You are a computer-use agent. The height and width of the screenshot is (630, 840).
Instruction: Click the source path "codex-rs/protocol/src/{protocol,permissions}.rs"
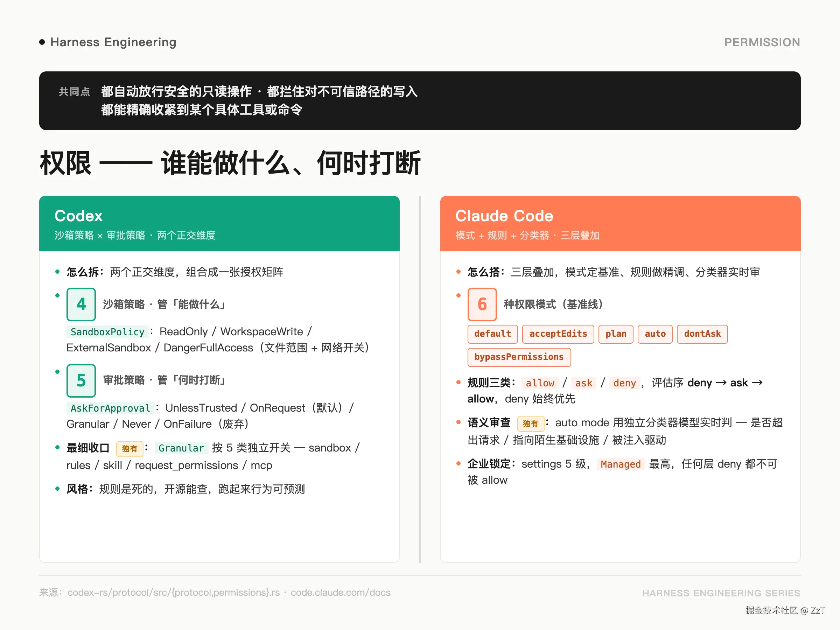pyautogui.click(x=174, y=593)
